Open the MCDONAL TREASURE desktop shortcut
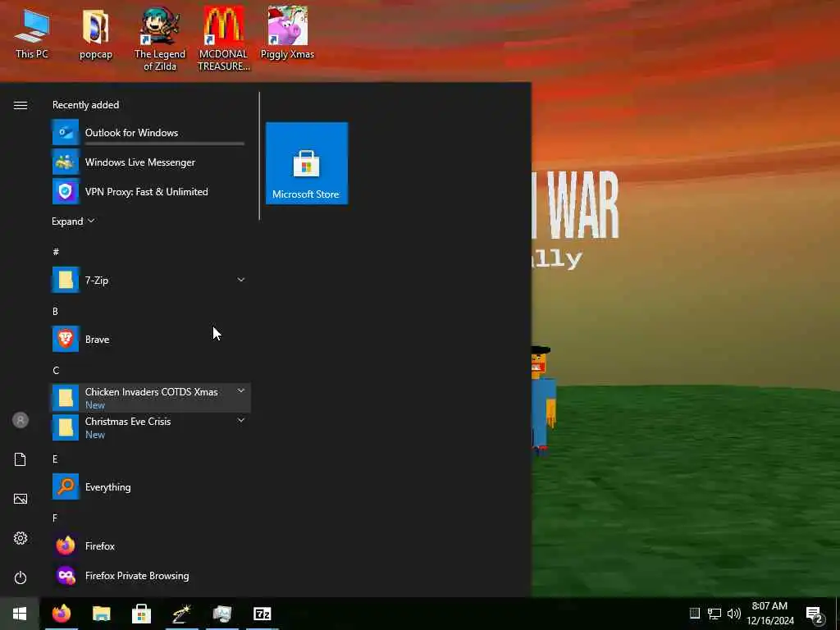Image resolution: width=840 pixels, height=630 pixels. pyautogui.click(x=223, y=39)
